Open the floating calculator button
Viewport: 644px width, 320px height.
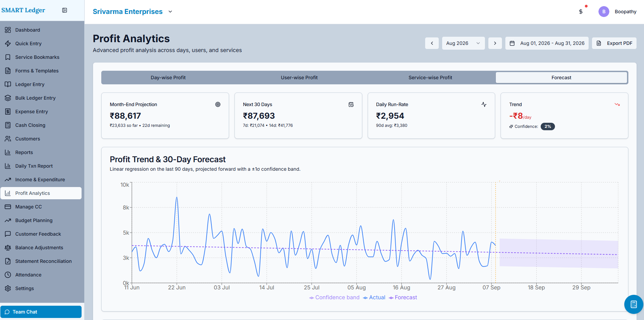click(634, 304)
